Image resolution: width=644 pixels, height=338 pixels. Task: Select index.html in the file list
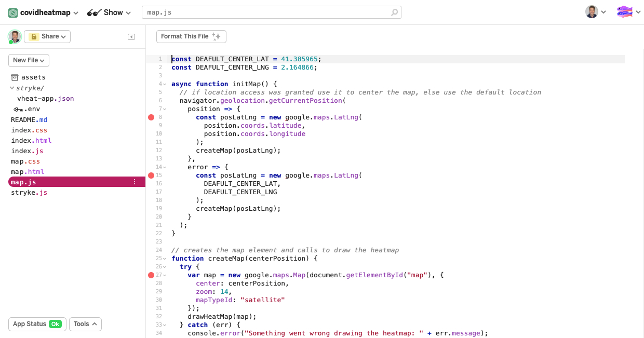point(31,140)
